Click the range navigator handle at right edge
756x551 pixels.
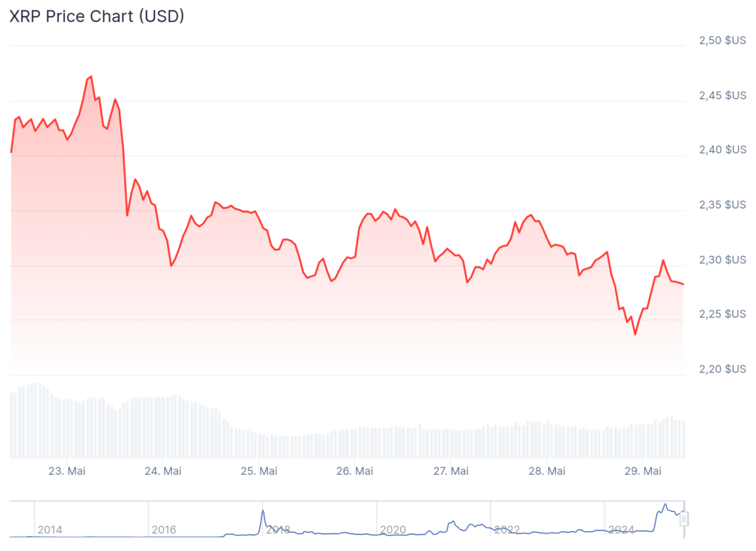pos(684,519)
